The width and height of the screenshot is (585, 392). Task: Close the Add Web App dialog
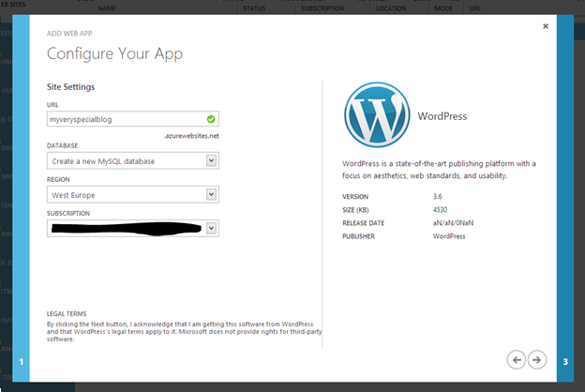pyautogui.click(x=546, y=26)
